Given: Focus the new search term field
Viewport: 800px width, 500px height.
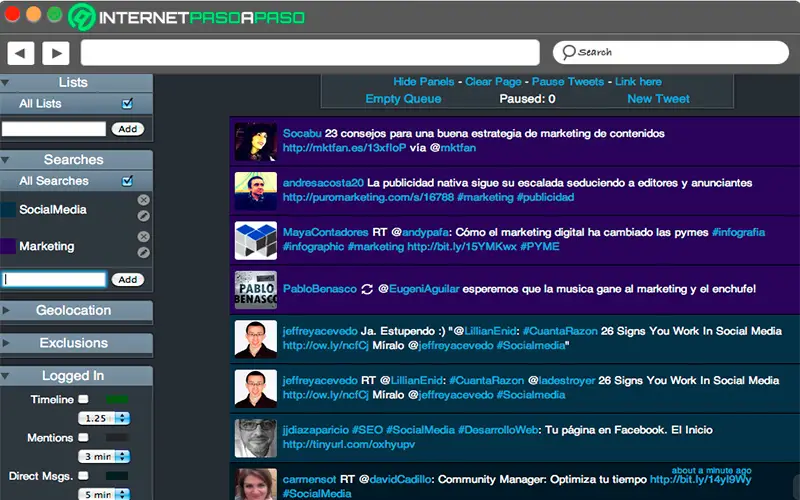Looking at the screenshot, I should point(54,280).
